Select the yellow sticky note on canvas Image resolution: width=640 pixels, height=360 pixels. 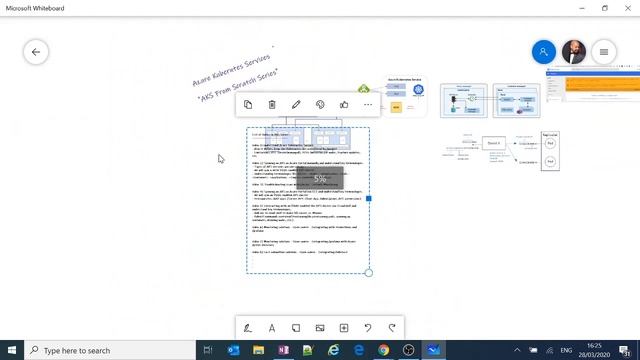pyautogui.click(x=396, y=107)
